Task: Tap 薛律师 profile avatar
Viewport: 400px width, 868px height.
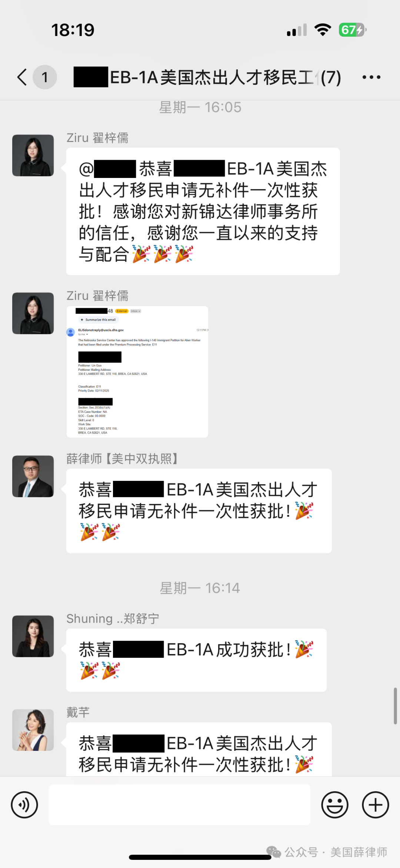Action: tap(33, 476)
